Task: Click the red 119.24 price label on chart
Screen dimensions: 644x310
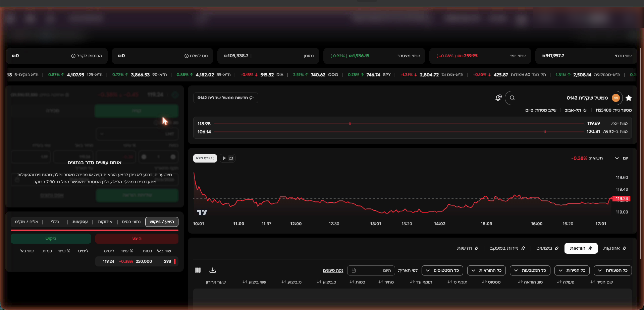Action: tap(622, 199)
